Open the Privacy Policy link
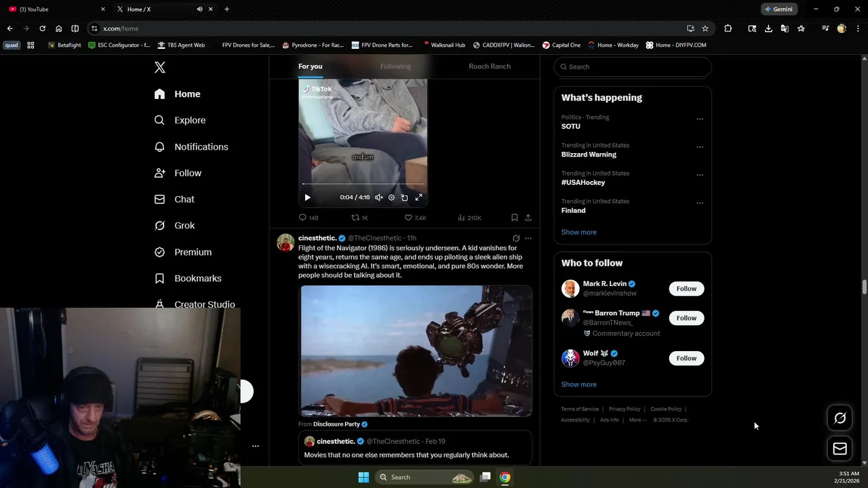Screen dimensions: 868x488 pyautogui.click(x=625, y=409)
